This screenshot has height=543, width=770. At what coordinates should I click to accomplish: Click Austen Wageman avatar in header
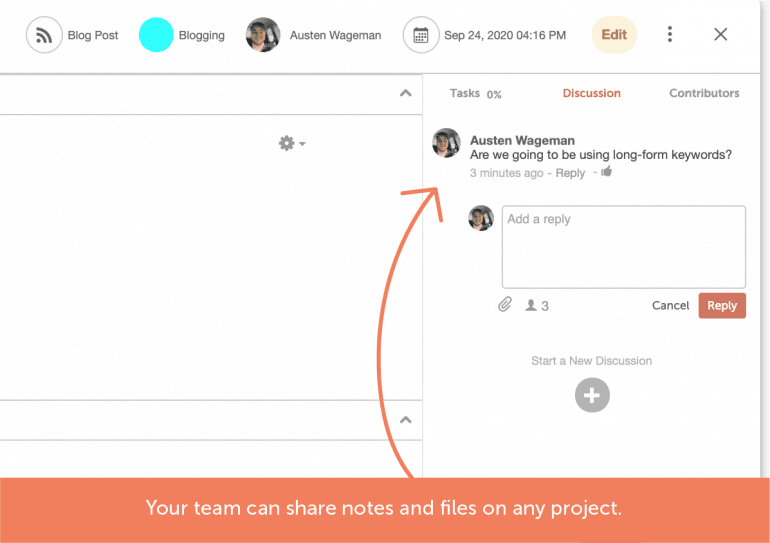tap(263, 35)
